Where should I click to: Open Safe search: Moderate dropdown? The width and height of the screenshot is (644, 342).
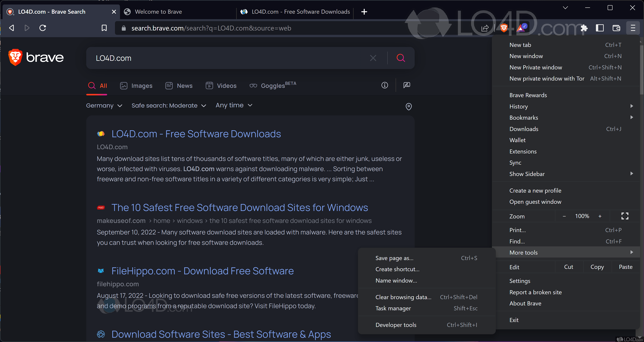coord(169,106)
